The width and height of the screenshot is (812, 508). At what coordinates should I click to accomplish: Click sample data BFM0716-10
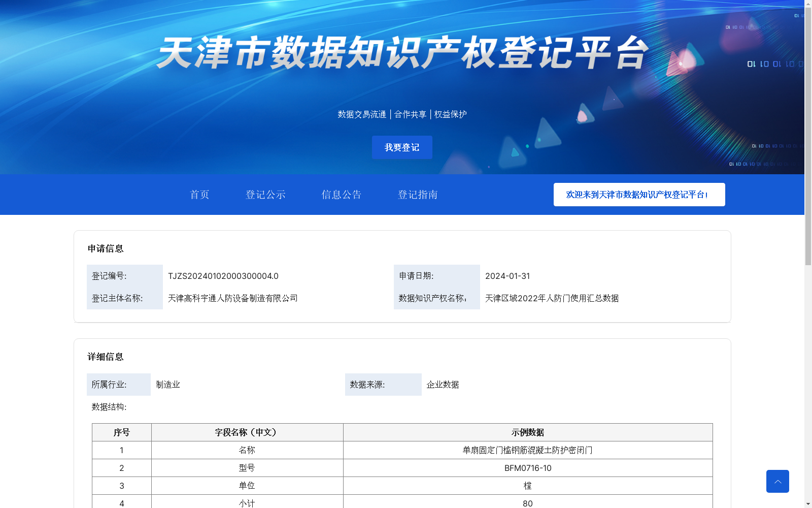(x=528, y=468)
